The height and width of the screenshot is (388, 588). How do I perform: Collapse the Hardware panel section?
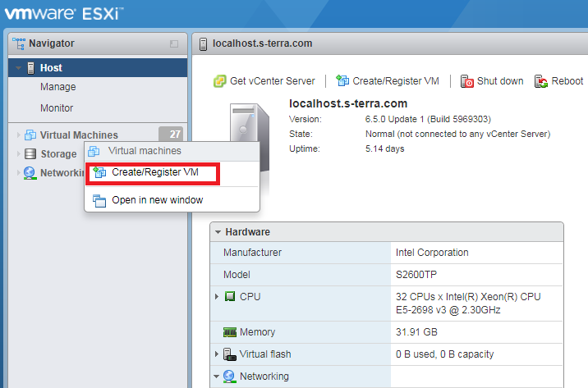pyautogui.click(x=218, y=232)
